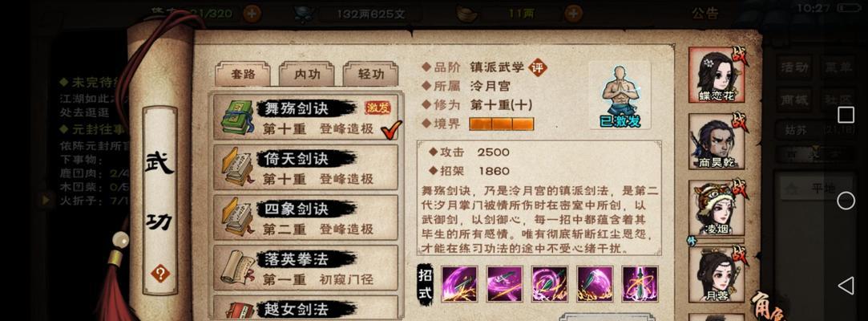The width and height of the screenshot is (868, 321).
Task: Add stamina with the top-left plus button
Action: [x=252, y=14]
